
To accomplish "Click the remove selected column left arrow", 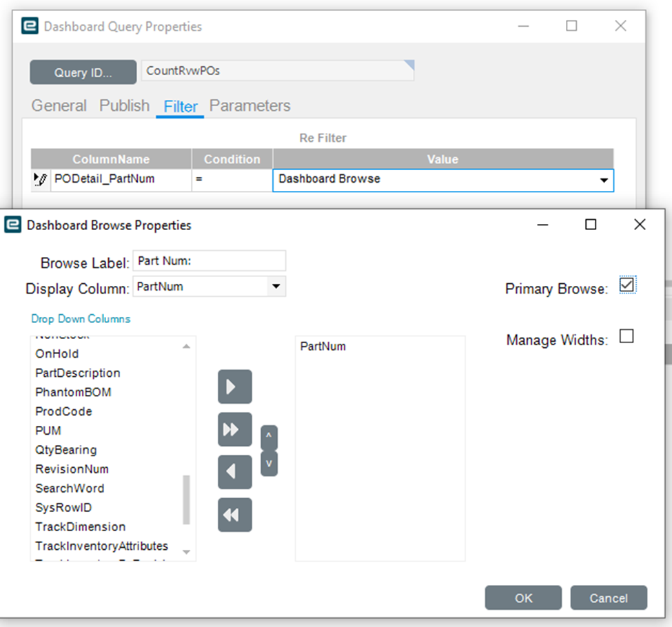I will [234, 472].
